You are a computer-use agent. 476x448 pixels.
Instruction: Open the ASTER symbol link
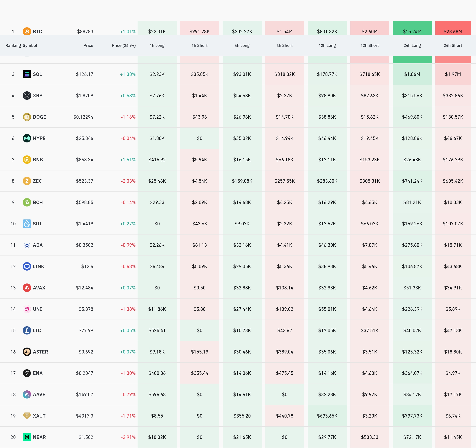coord(40,352)
